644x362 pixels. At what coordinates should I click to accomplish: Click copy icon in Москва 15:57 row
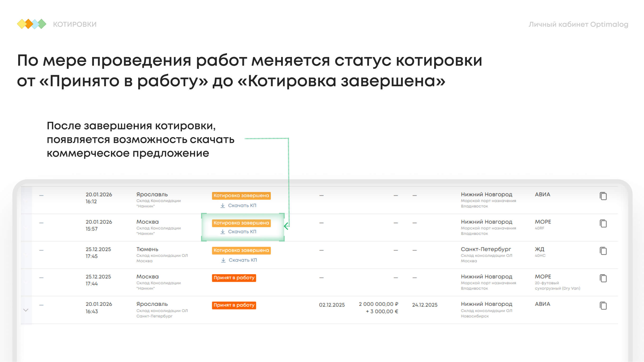(603, 224)
